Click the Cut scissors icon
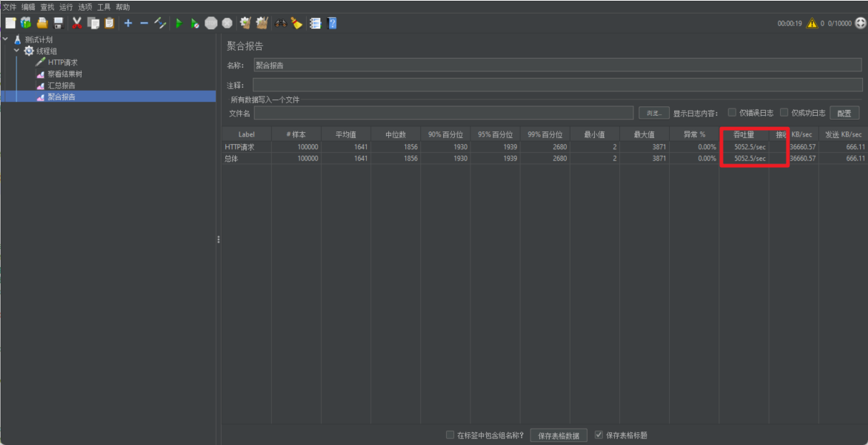This screenshot has height=445, width=868. click(77, 23)
